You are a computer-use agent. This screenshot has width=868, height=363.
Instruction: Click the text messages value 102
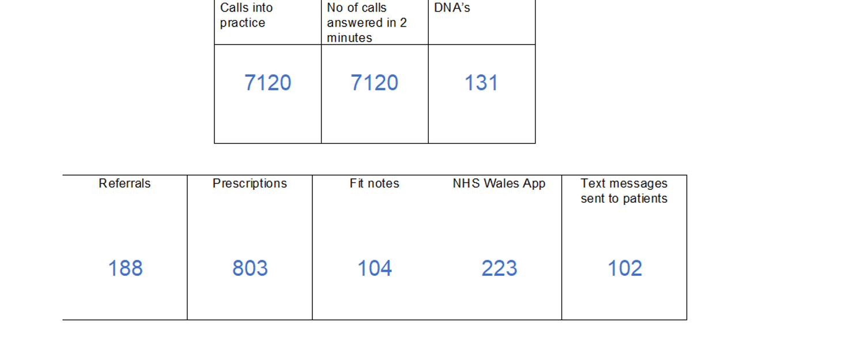point(624,268)
